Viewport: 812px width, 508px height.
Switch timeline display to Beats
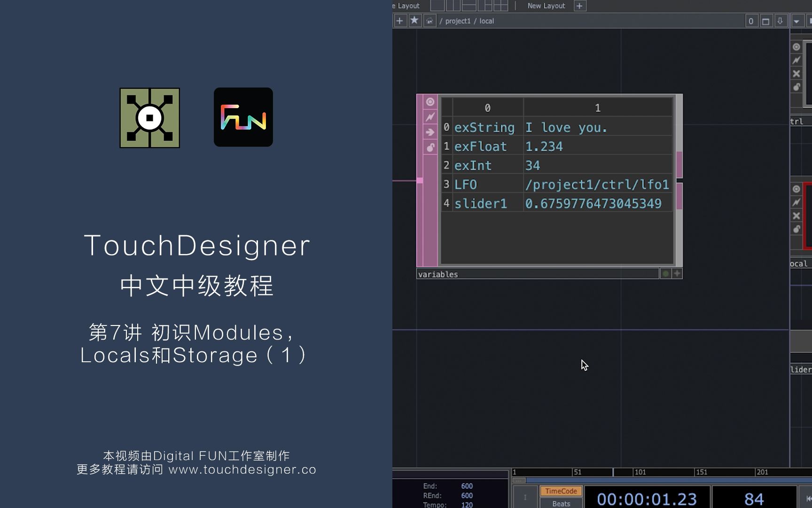[x=561, y=503]
